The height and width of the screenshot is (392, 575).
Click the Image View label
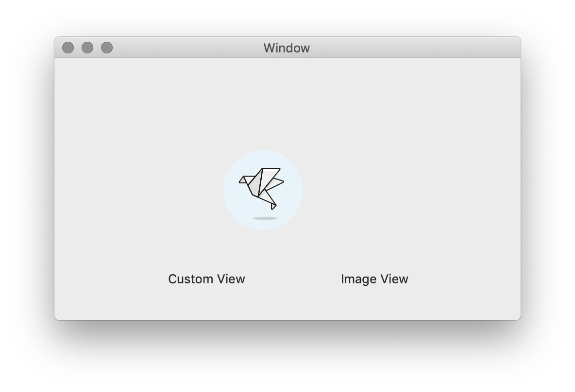374,279
